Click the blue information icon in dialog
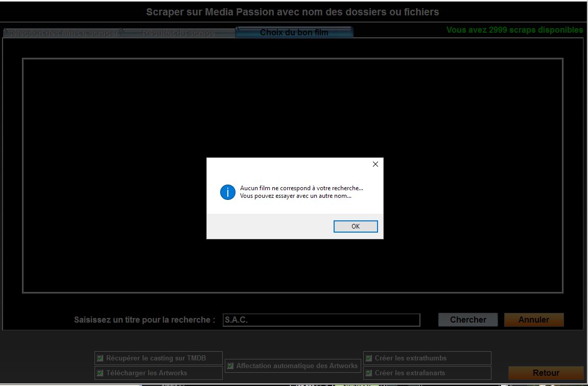This screenshot has height=386, width=588. [228, 192]
